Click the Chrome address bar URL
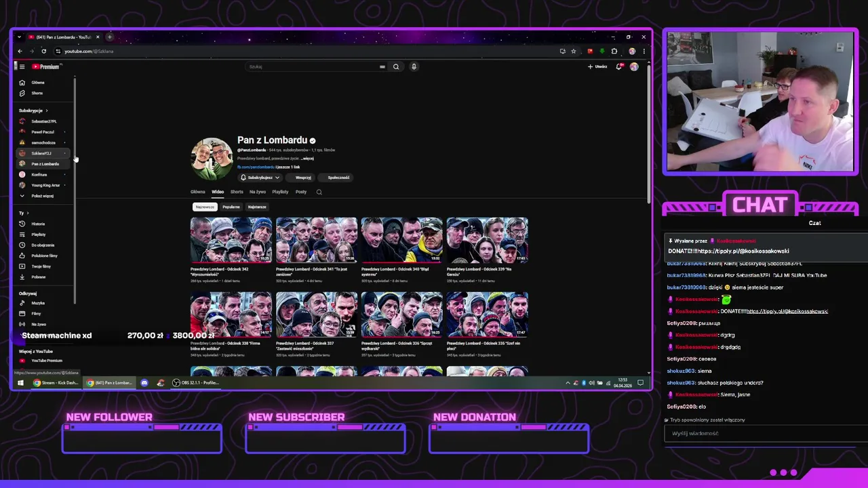 [x=89, y=51]
